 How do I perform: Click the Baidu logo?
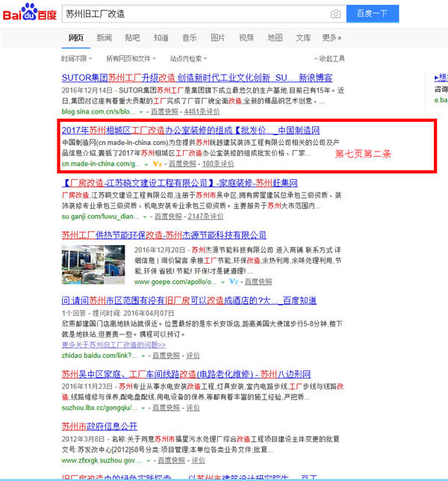30,13
